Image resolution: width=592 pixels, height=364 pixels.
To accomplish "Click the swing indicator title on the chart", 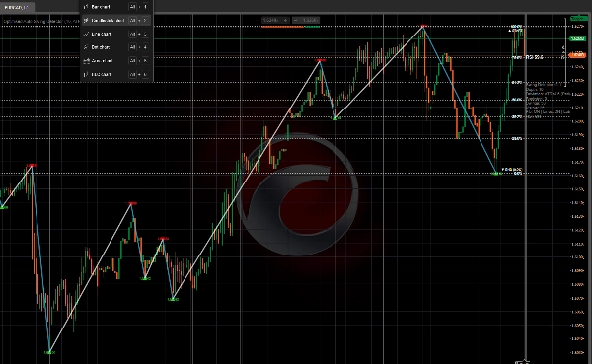I will [x=41, y=21].
